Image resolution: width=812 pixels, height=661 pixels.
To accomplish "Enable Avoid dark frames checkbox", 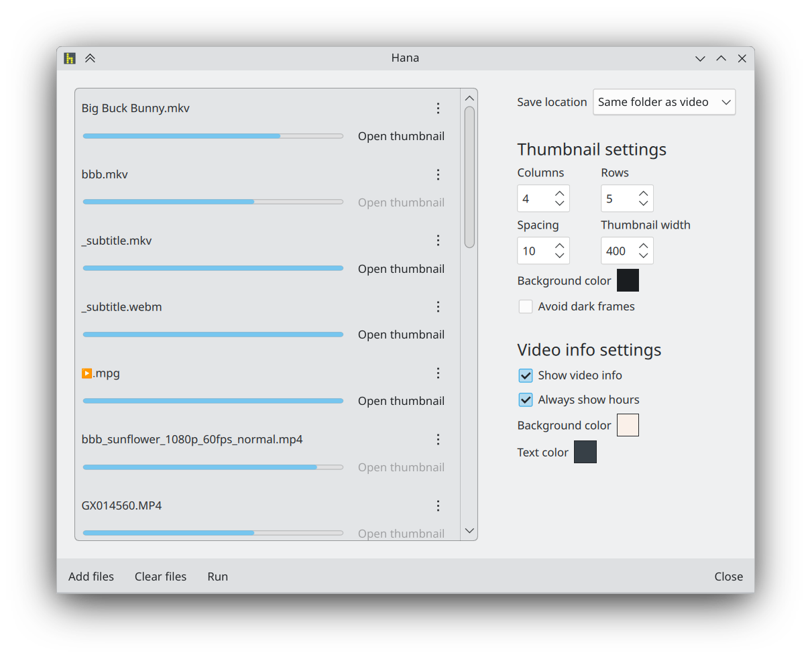I will point(526,306).
